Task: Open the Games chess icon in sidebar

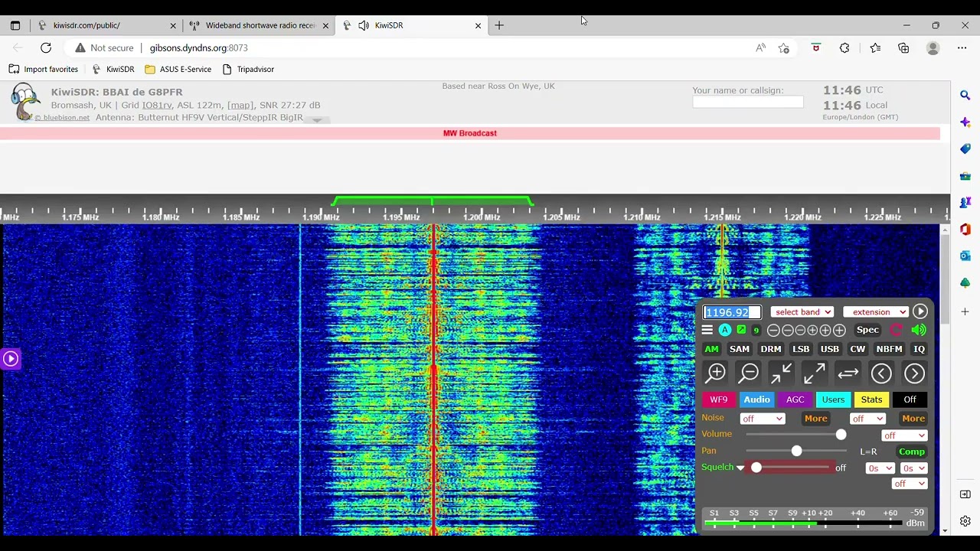Action: tap(965, 203)
